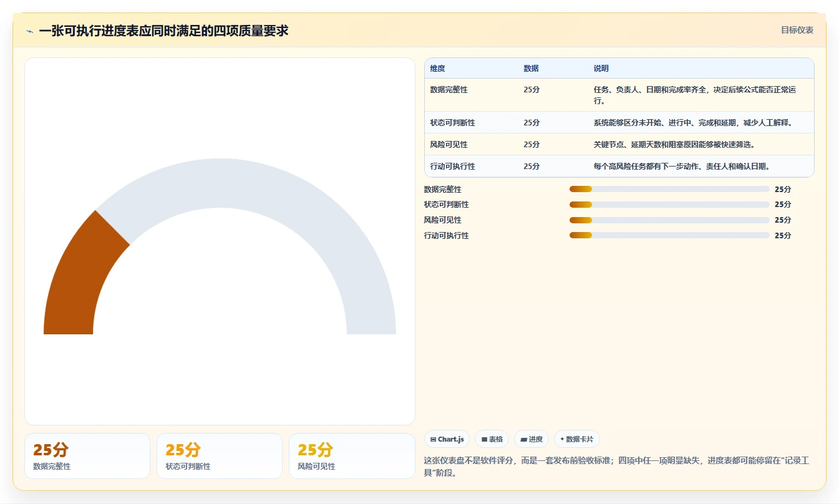Click the description starting with 任务、负责人、日期
839x504 pixels.
click(695, 95)
